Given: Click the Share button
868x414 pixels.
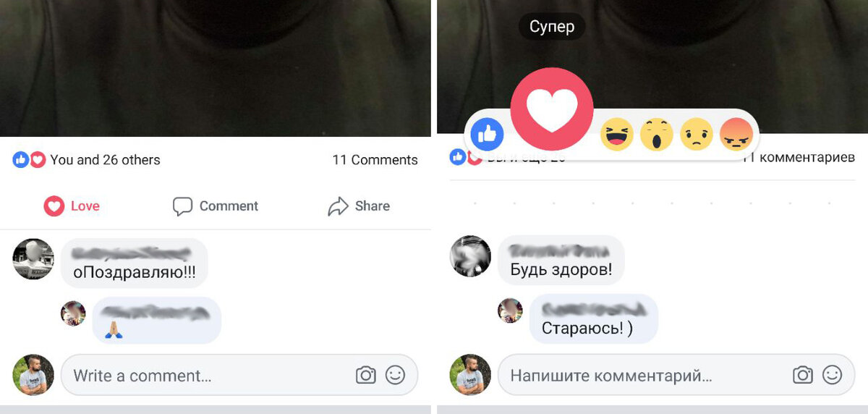Looking at the screenshot, I should click(x=359, y=206).
